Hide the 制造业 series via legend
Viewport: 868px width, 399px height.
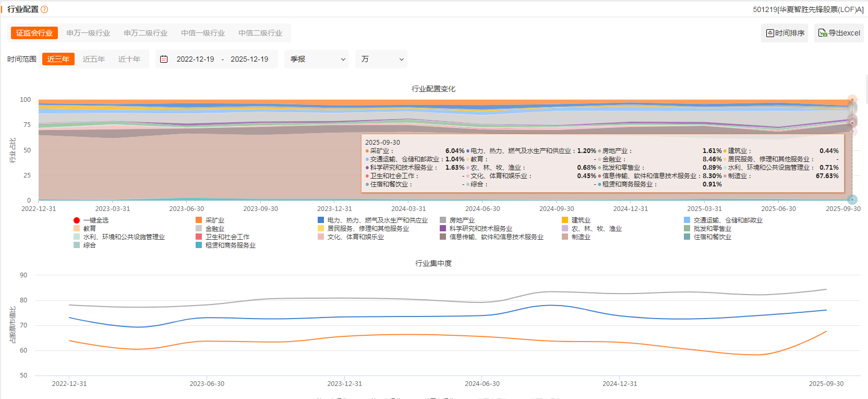pyautogui.click(x=565, y=237)
